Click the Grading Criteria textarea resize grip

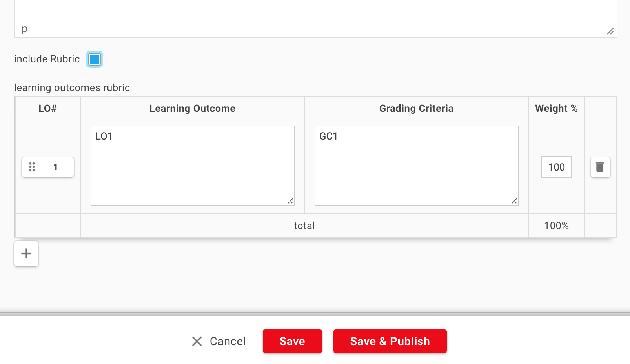(x=514, y=201)
